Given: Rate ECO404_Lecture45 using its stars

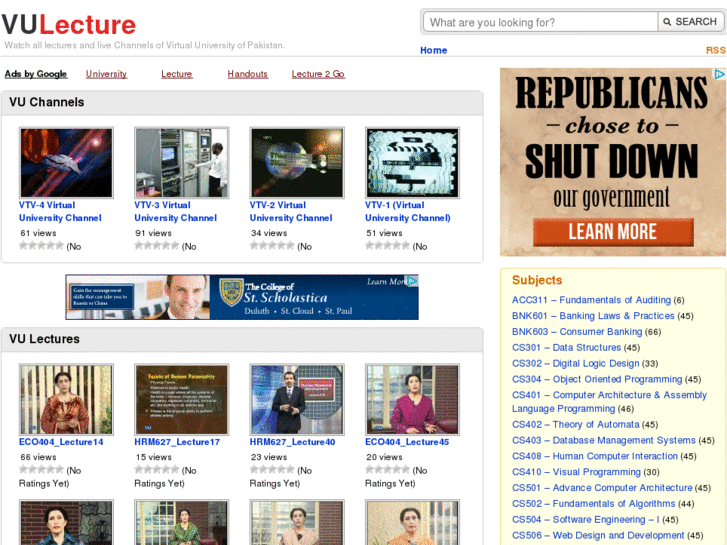Looking at the screenshot, I should 388,469.
